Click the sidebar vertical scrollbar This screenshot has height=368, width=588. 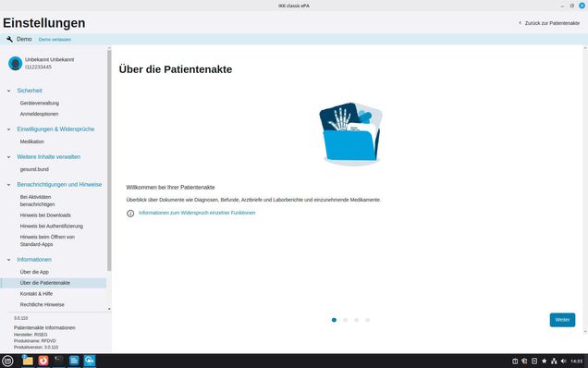(109, 161)
